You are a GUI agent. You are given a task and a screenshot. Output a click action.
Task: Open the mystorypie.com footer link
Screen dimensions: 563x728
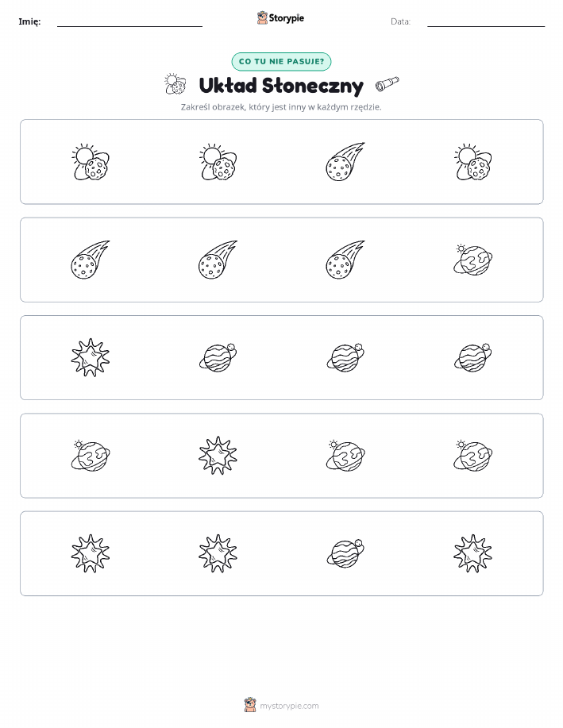[x=289, y=706]
